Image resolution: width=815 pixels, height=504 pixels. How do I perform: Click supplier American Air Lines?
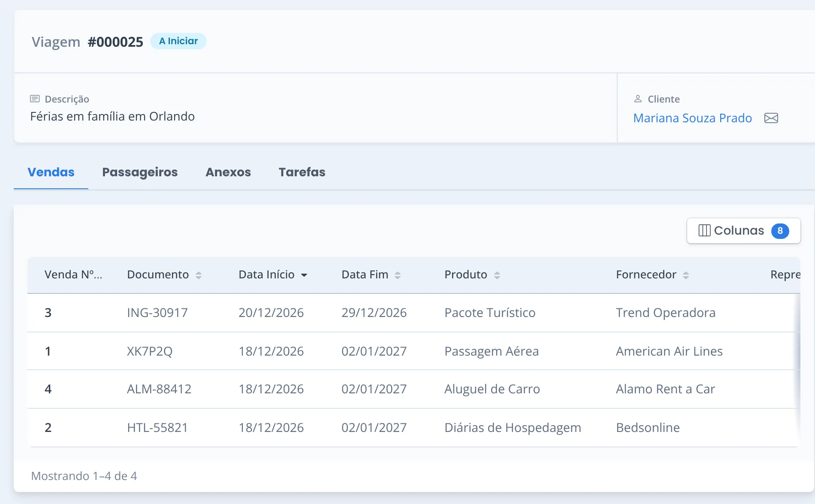[669, 351]
